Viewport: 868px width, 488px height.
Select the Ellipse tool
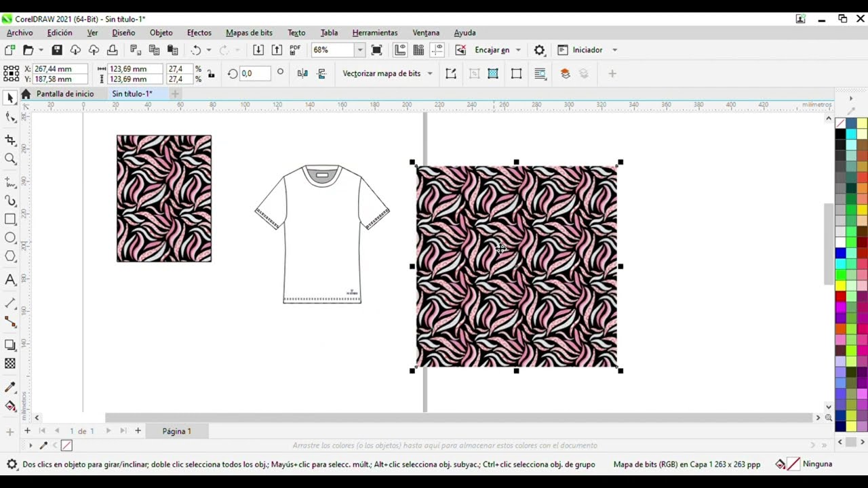click(x=10, y=237)
